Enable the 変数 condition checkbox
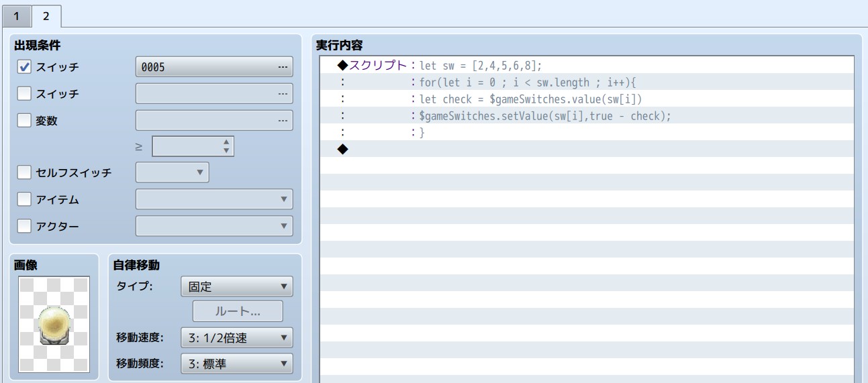This screenshot has width=868, height=383. coord(24,120)
